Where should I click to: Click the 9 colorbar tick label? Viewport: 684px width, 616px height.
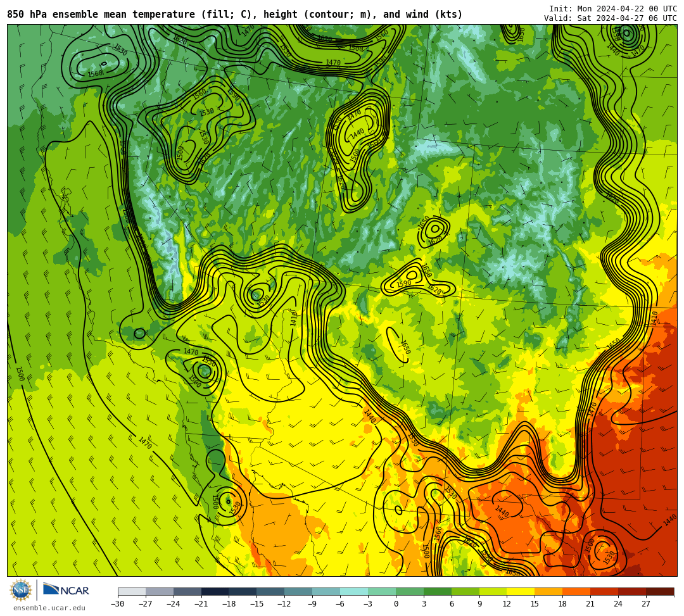click(x=479, y=604)
